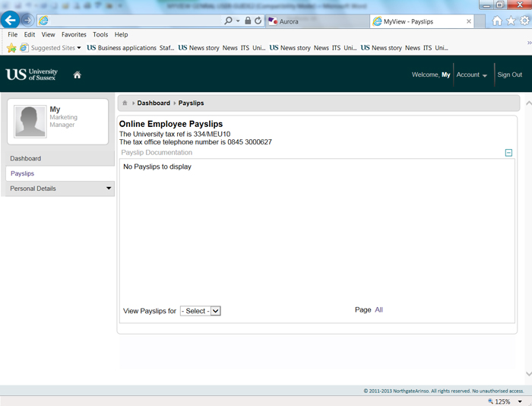Open the View Payslips for select dropdown
532x406 pixels.
pos(200,311)
